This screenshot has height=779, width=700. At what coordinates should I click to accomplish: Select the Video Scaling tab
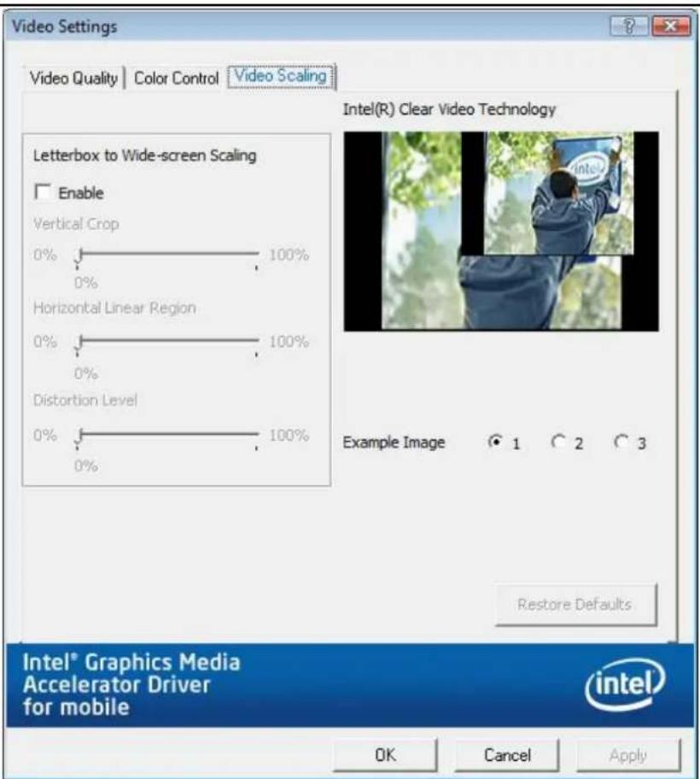(281, 77)
